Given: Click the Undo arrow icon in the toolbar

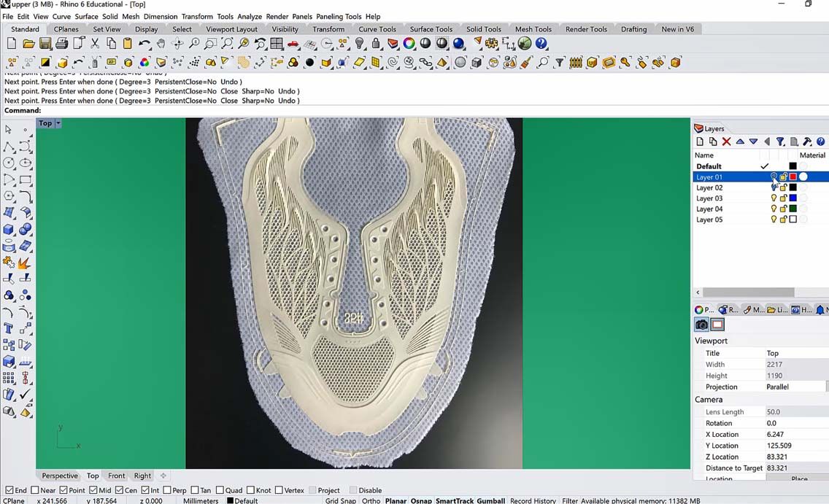Looking at the screenshot, I should tap(144, 44).
